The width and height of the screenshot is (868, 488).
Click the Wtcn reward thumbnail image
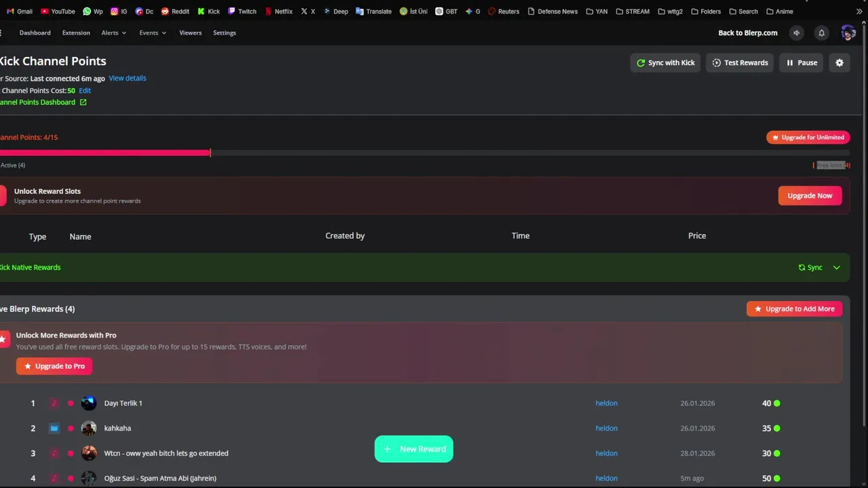tap(89, 453)
